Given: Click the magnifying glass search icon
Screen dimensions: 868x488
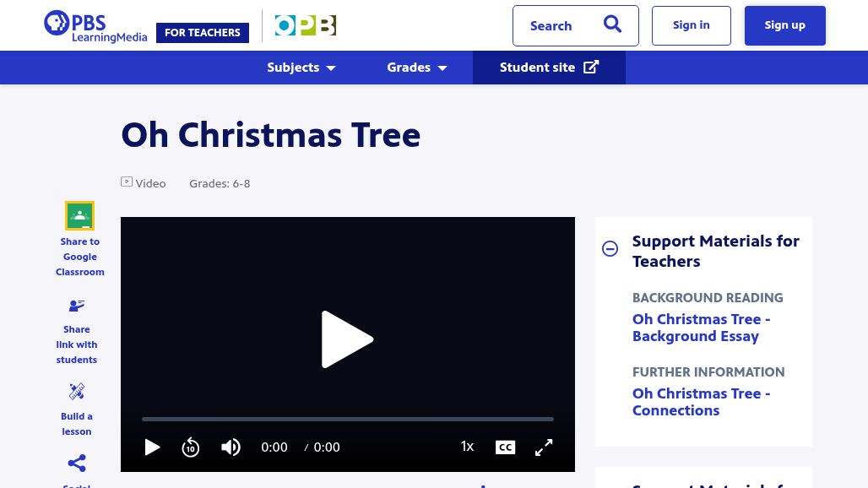Looking at the screenshot, I should point(612,24).
